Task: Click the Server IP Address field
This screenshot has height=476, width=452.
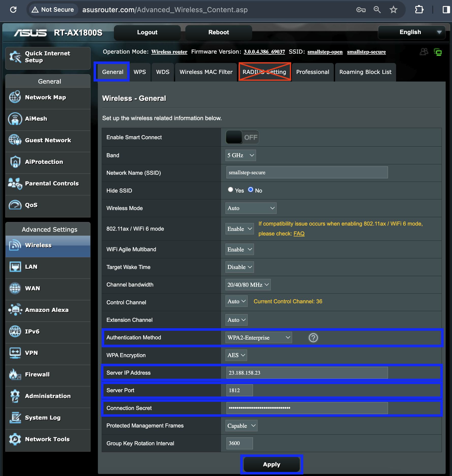Action: pyautogui.click(x=307, y=373)
